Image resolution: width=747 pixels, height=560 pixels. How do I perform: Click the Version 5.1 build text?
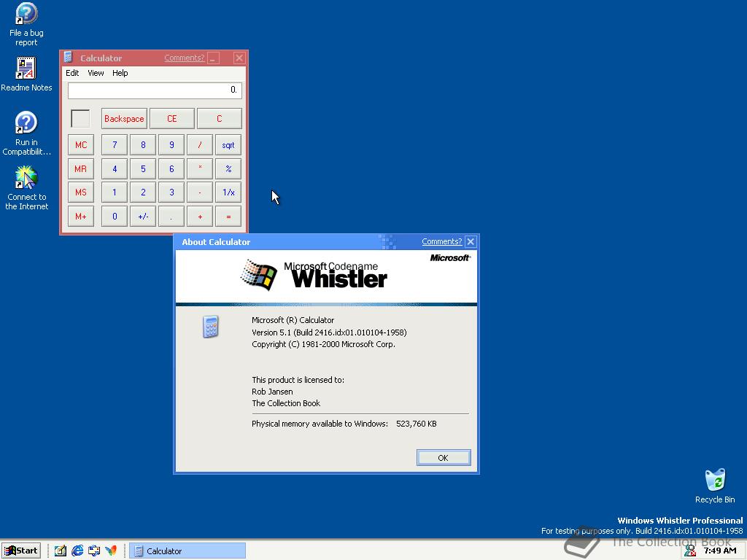coord(329,332)
